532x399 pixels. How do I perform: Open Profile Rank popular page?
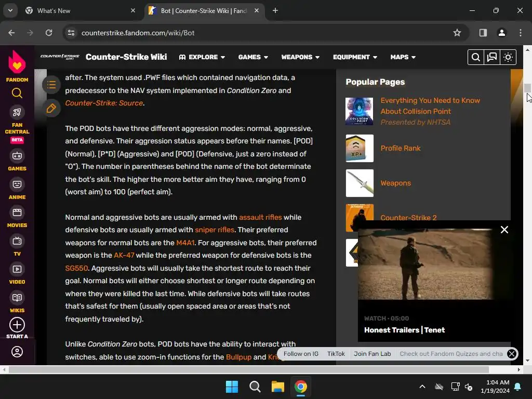point(401,148)
